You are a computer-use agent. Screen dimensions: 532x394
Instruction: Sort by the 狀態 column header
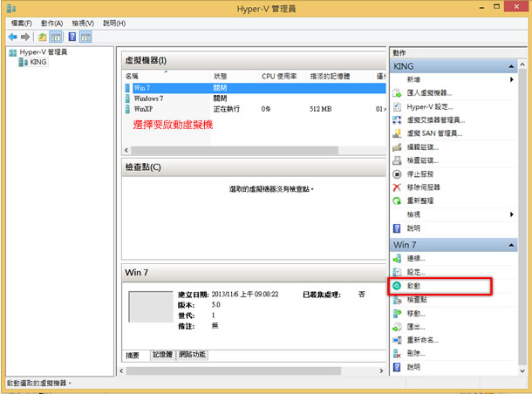tap(220, 77)
